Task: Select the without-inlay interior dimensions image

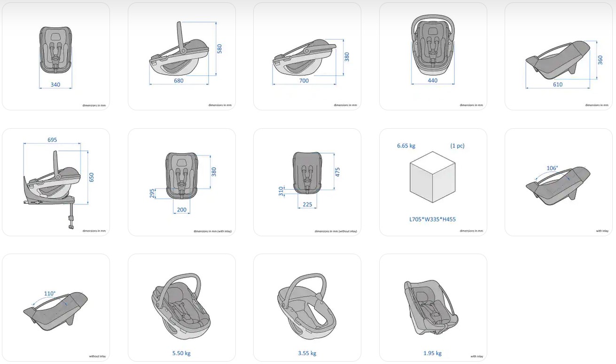Action: click(x=307, y=182)
